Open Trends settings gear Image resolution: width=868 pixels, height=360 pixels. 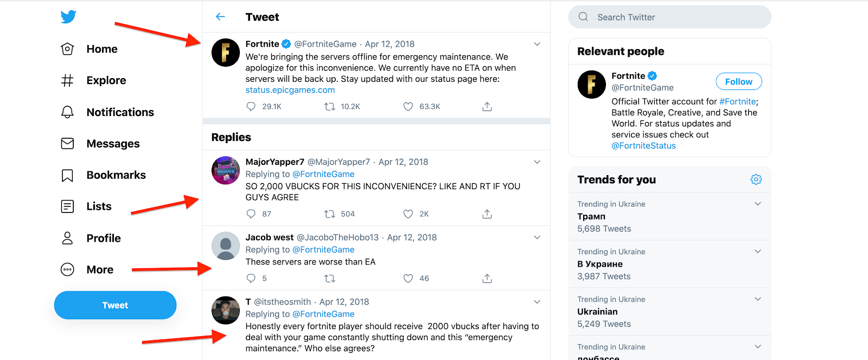click(756, 179)
